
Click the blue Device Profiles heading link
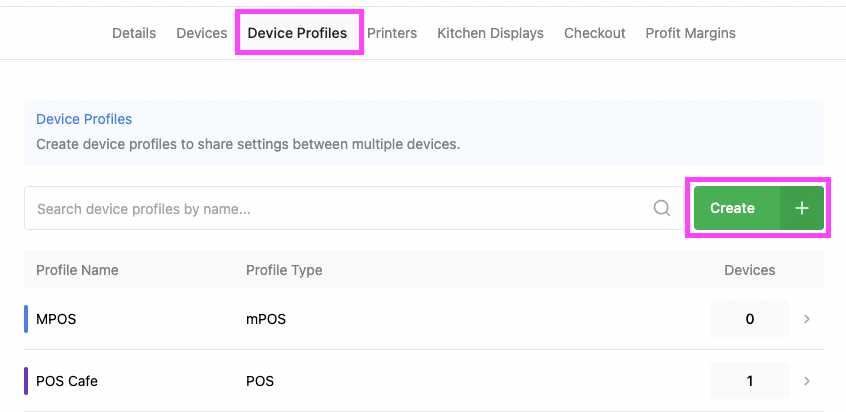[x=84, y=119]
